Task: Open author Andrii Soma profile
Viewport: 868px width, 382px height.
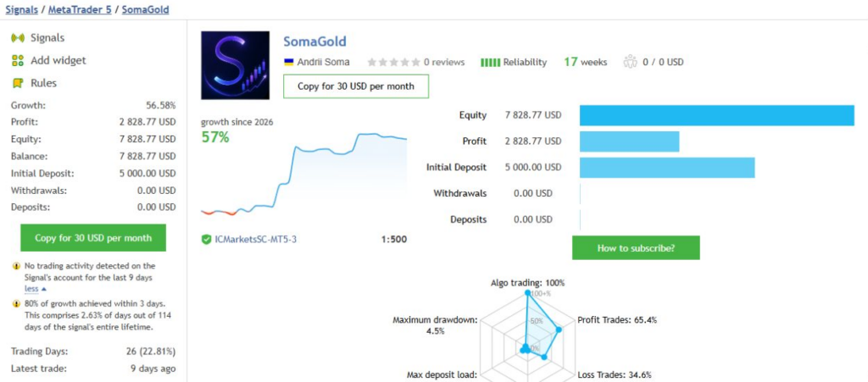Action: [x=323, y=62]
